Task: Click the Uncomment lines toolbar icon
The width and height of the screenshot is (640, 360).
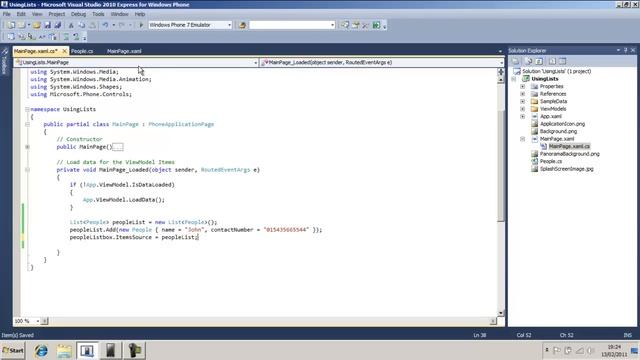Action: pos(76,37)
